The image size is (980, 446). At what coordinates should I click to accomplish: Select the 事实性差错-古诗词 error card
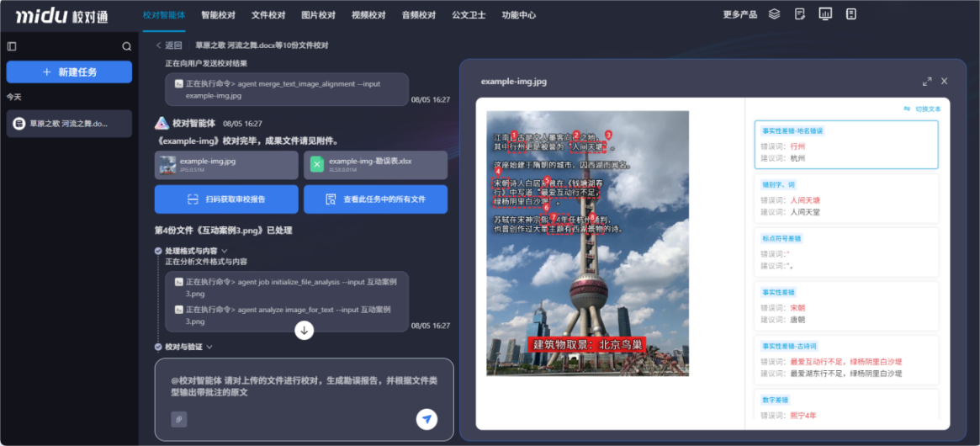(x=846, y=359)
